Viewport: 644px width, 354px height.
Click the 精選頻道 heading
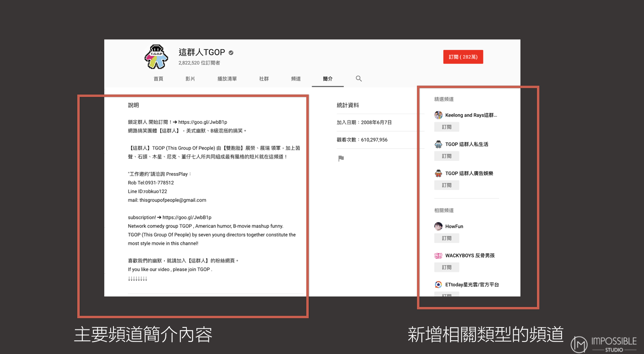pos(444,99)
